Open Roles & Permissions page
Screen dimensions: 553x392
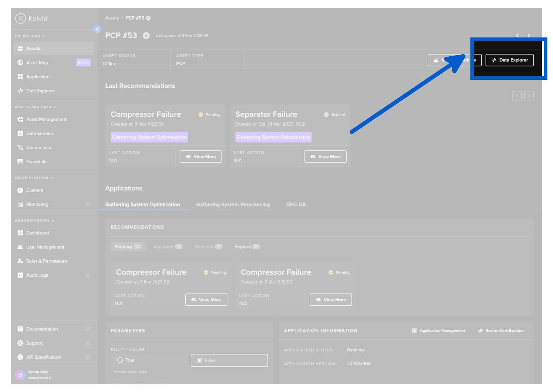coord(47,261)
